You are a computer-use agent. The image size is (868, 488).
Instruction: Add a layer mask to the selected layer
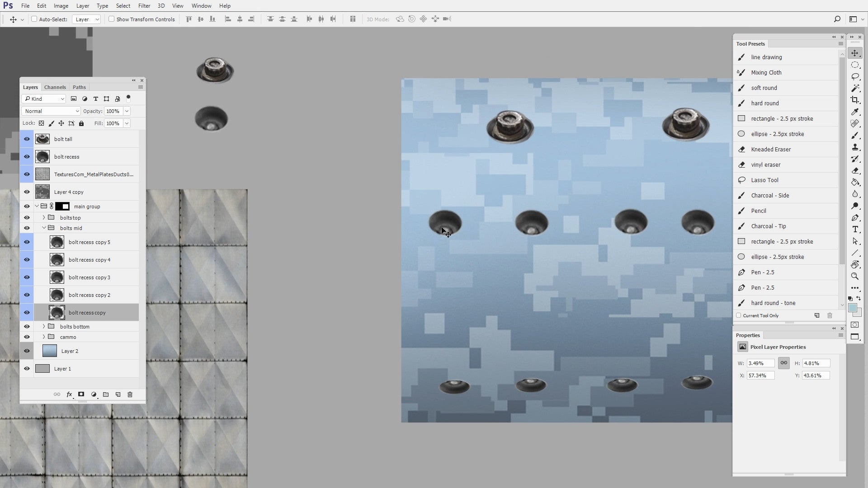81,394
